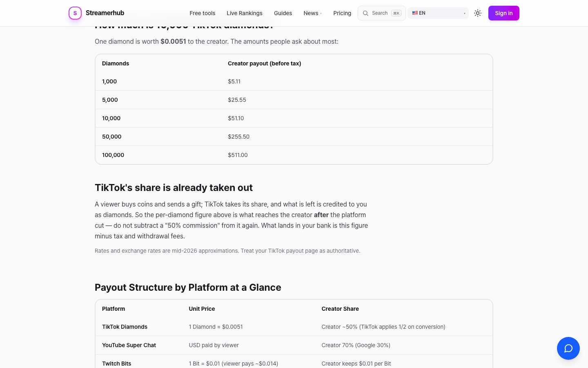
Task: Click the ⌘K shortcut badge in search
Action: coord(396,13)
